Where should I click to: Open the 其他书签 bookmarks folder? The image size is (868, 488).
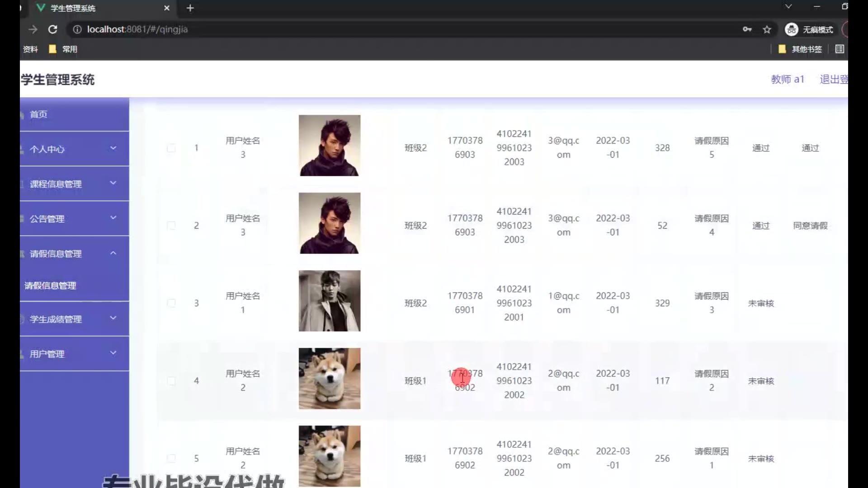coord(800,49)
